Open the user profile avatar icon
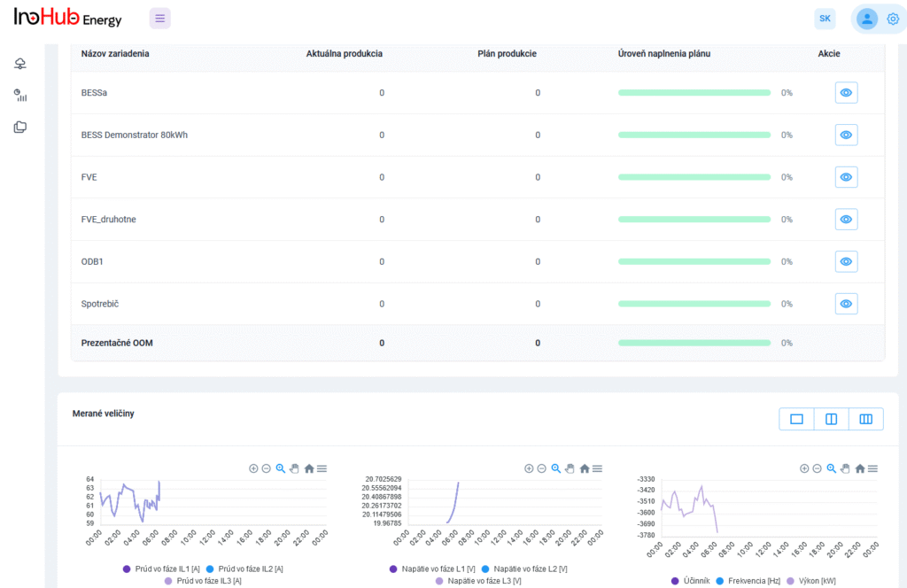 pos(866,19)
